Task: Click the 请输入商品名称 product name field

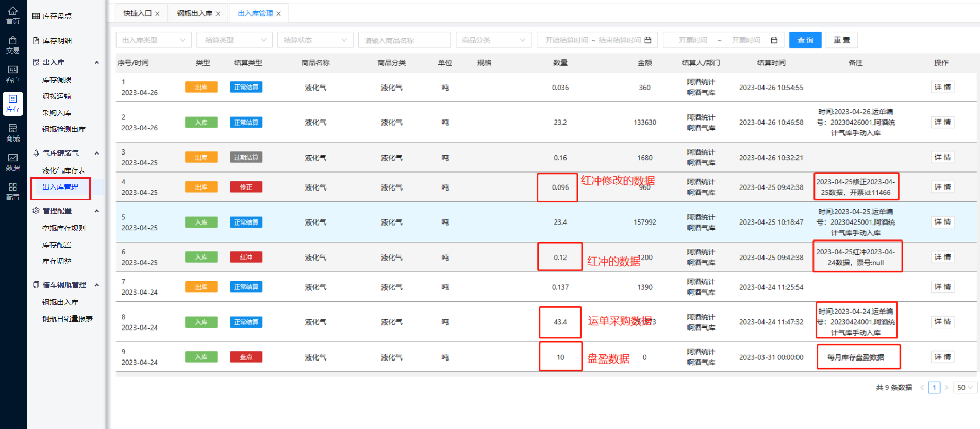Action: pos(404,40)
